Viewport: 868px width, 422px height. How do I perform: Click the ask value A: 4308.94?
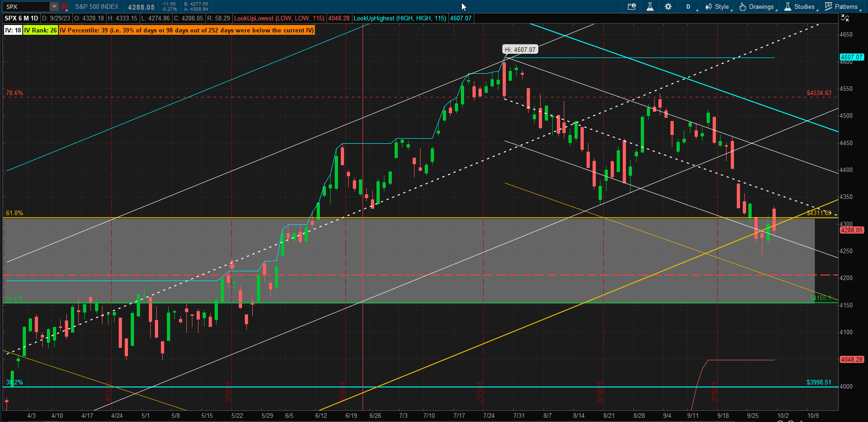pos(196,9)
